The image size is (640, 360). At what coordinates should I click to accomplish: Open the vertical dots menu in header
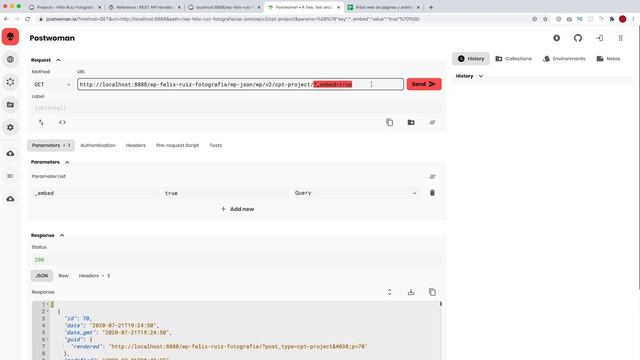click(x=620, y=38)
